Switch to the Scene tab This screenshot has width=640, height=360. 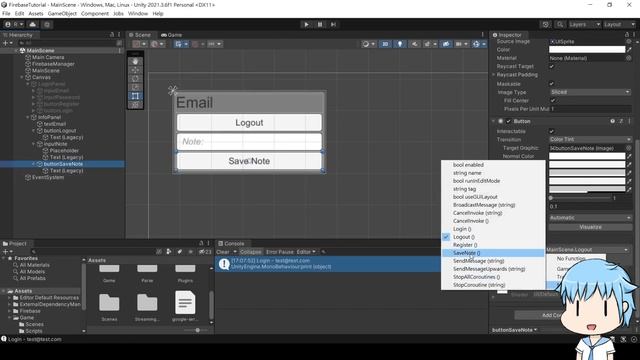[140, 35]
